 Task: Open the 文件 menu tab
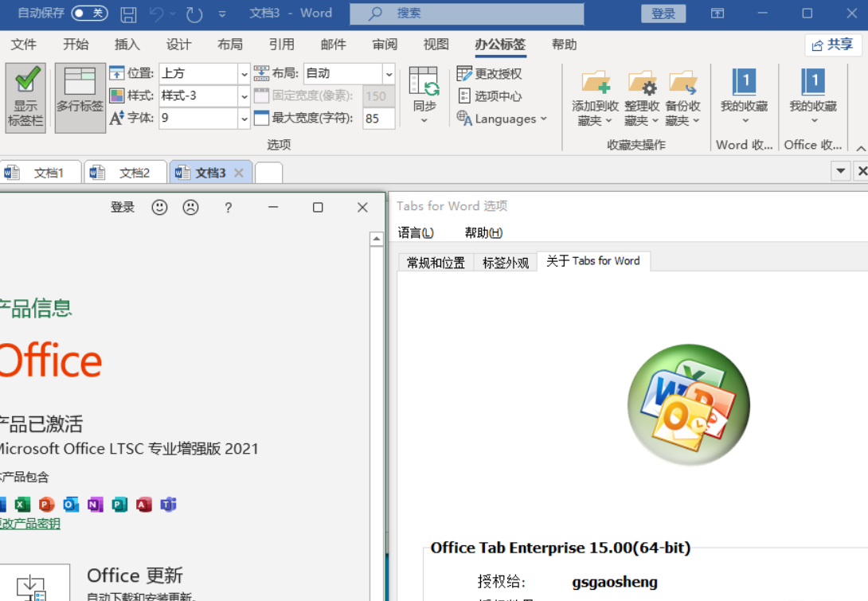click(24, 45)
